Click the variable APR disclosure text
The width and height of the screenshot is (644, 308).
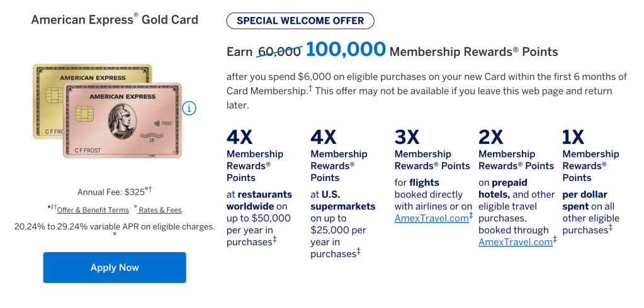115,226
